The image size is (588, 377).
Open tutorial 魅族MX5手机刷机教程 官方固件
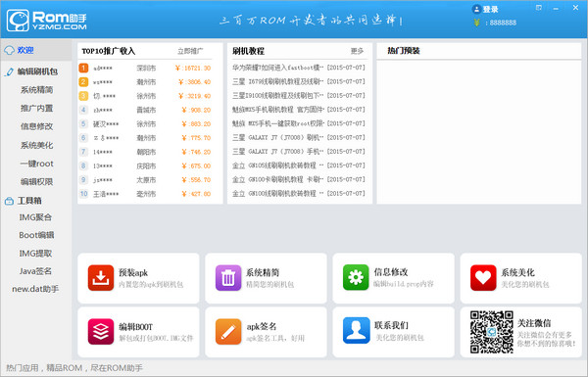tap(278, 110)
